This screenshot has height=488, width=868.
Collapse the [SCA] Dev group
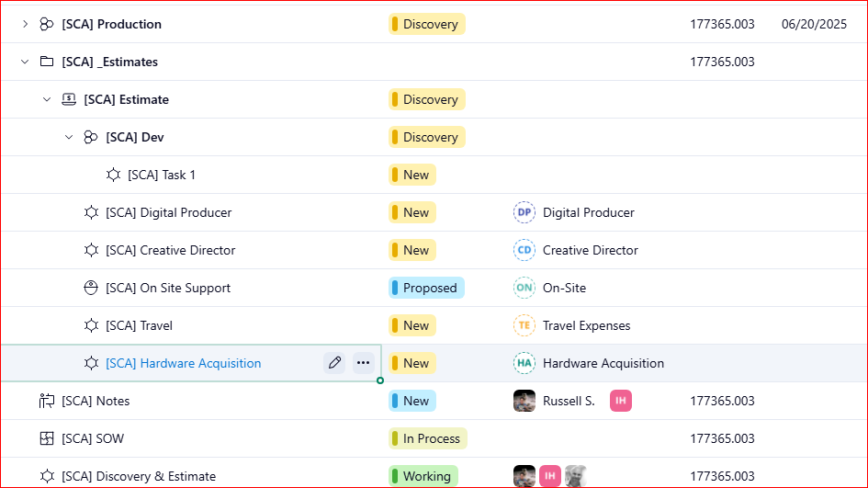pos(69,137)
